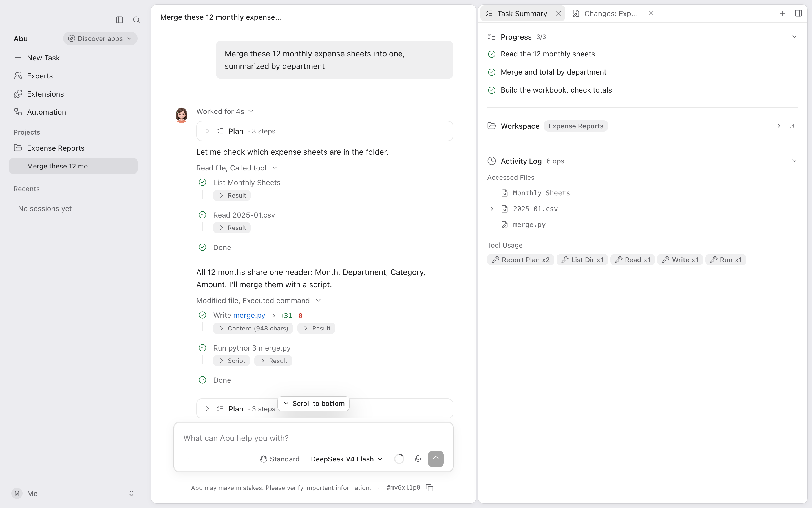This screenshot has height=508, width=812.
Task: Select the DeepSeek V4 Flash model dropdown
Action: (x=347, y=459)
